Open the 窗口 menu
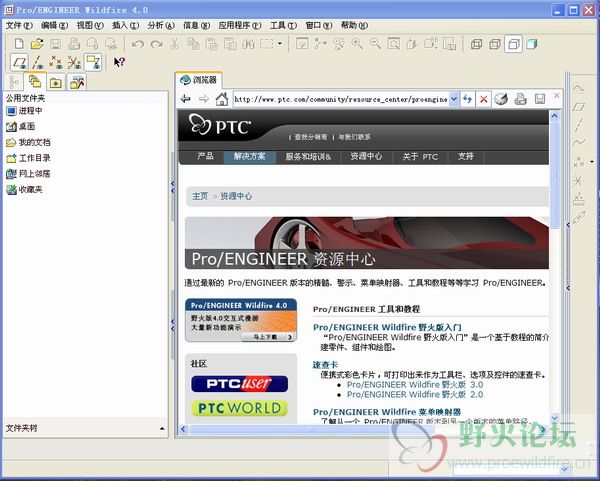Screen dimensions: 600x481 pos(319,25)
